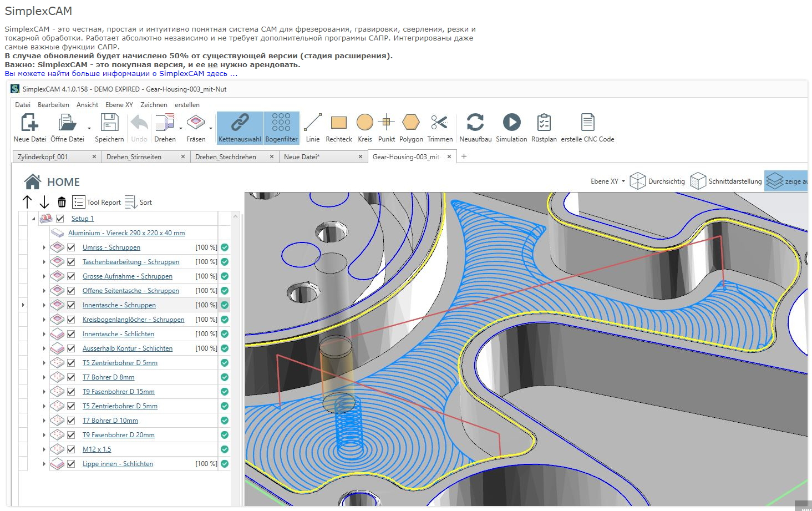Image resolution: width=812 pixels, height=511 pixels.
Task: Add a new document tab
Action: (x=464, y=156)
